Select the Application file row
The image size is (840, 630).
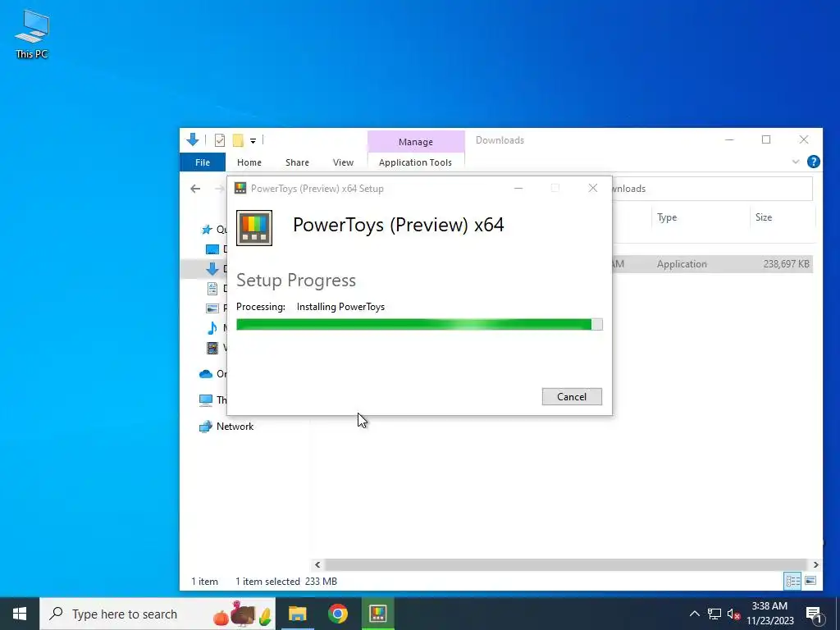712,263
